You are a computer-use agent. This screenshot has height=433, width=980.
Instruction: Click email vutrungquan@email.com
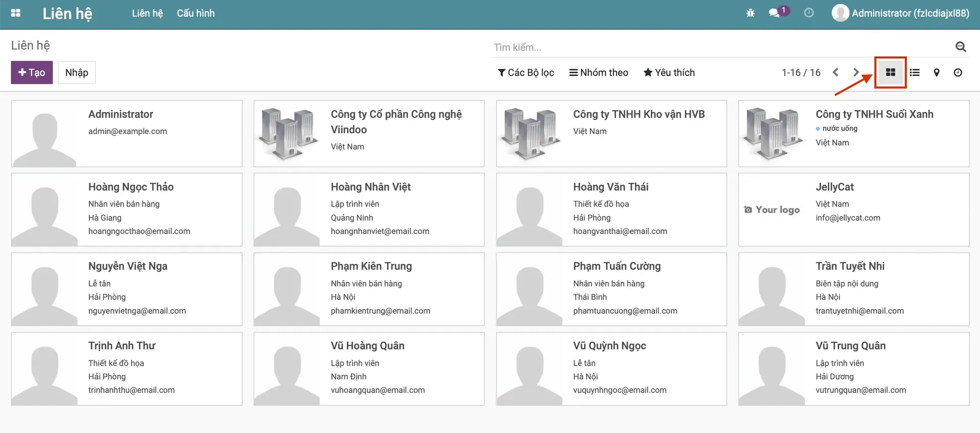[x=861, y=390]
